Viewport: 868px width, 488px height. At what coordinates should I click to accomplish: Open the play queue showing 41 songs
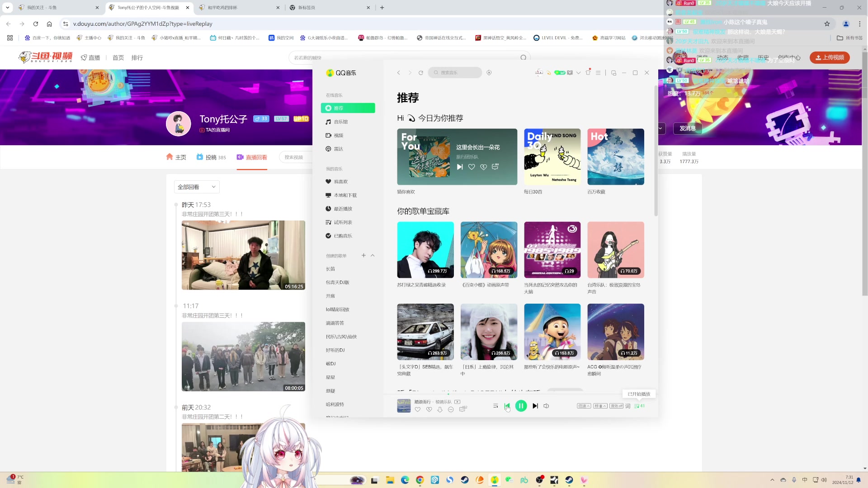coord(639,406)
